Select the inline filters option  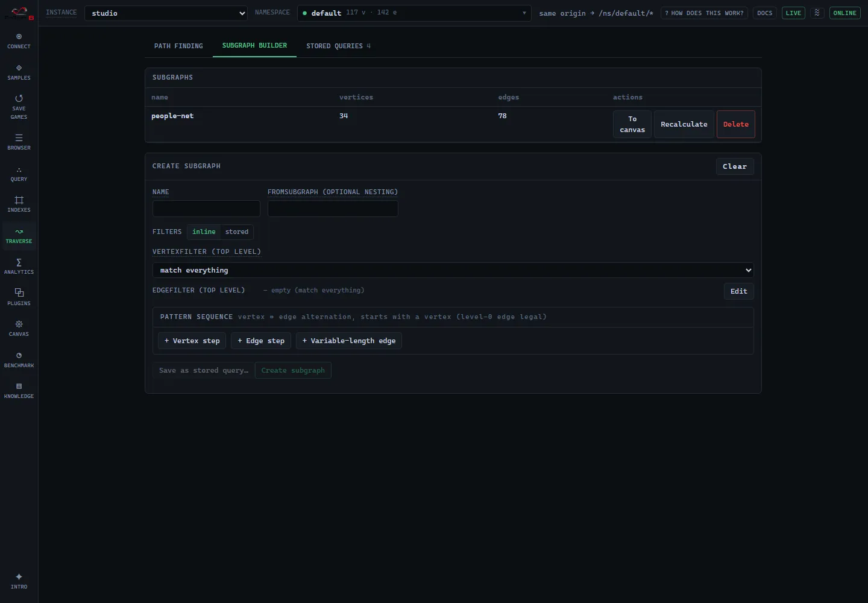[204, 232]
